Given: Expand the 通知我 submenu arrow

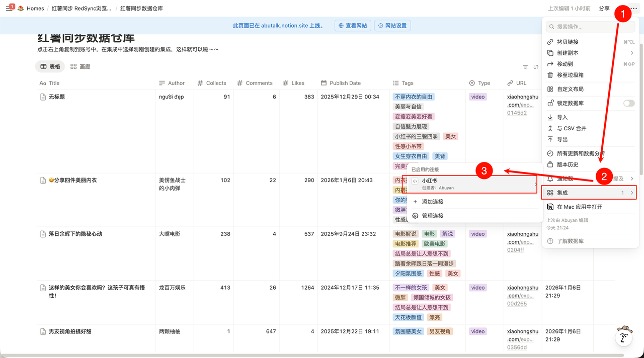Looking at the screenshot, I should click(x=632, y=178).
